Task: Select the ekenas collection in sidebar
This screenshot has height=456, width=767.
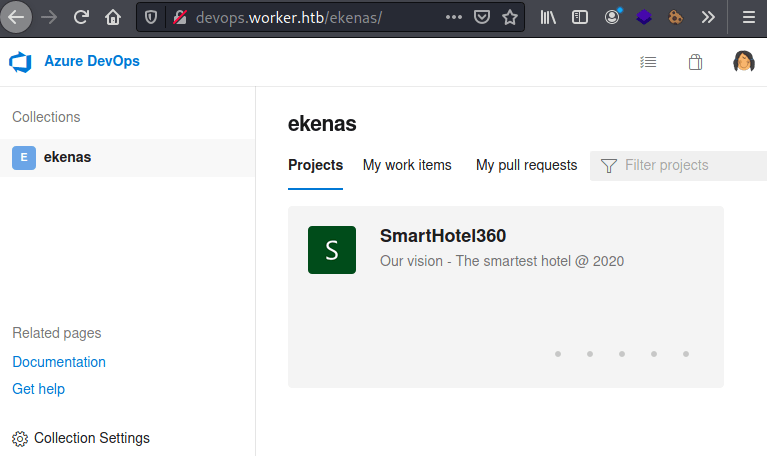Action: (x=127, y=158)
